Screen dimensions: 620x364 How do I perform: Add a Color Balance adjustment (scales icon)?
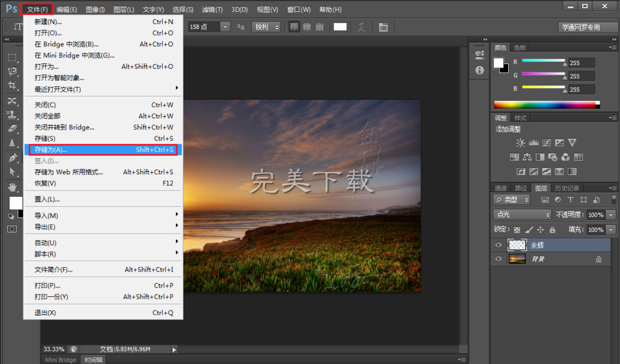[x=527, y=157]
